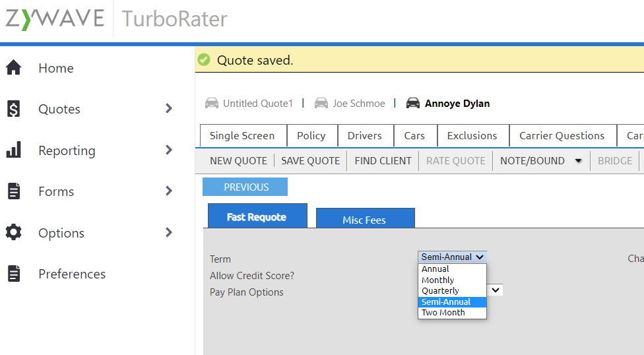Click the car icon beside Untitled Quote1
This screenshot has height=355, width=644.
[x=212, y=103]
